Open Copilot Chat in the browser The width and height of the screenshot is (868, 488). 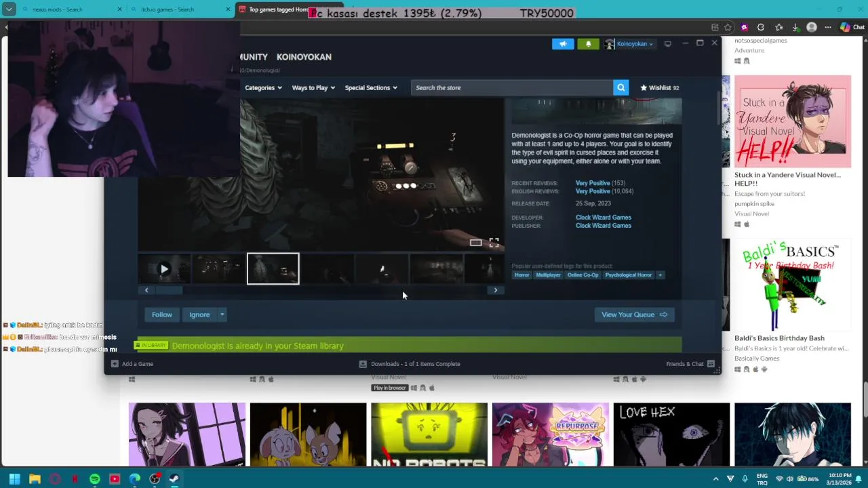(852, 27)
